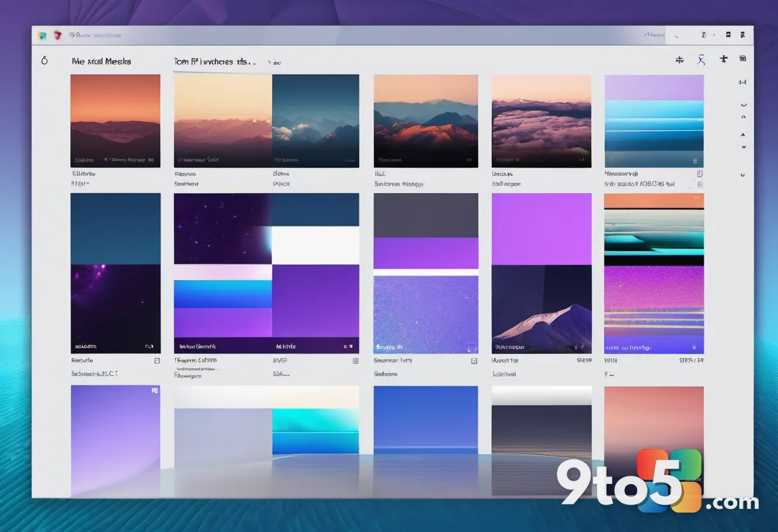778x532 pixels.
Task: Select the blue-to-purple gradient block
Action: tap(223, 308)
